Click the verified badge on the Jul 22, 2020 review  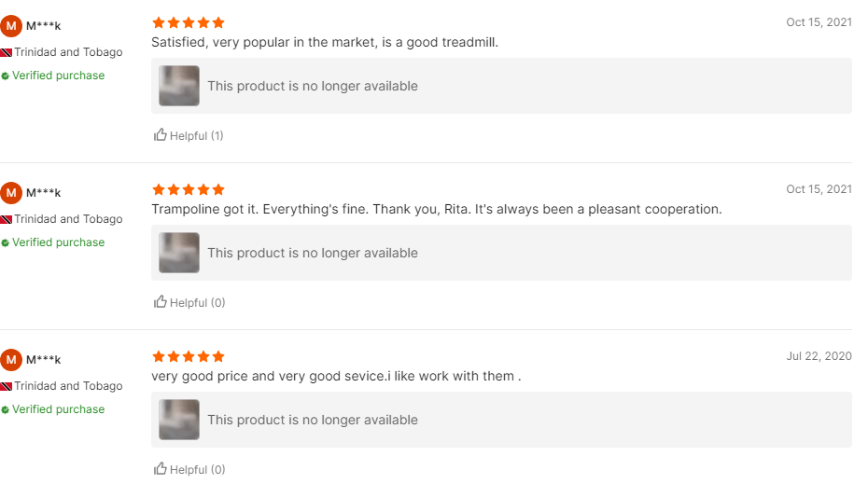6,409
